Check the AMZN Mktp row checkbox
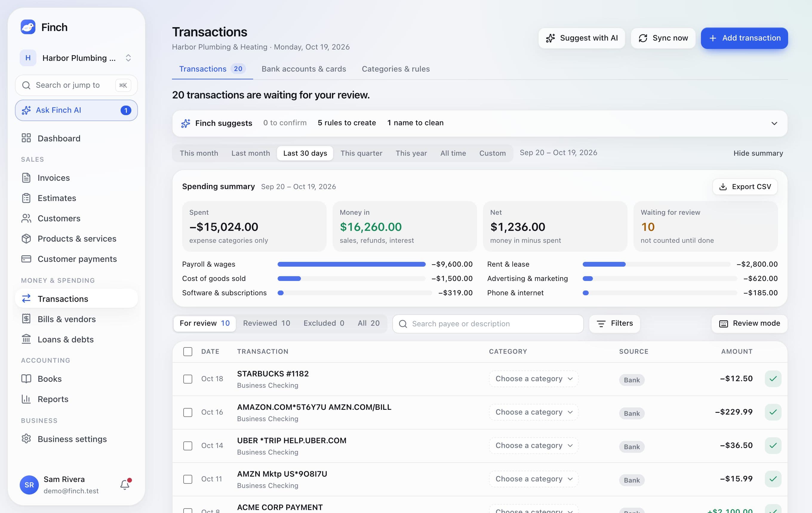 tap(188, 479)
